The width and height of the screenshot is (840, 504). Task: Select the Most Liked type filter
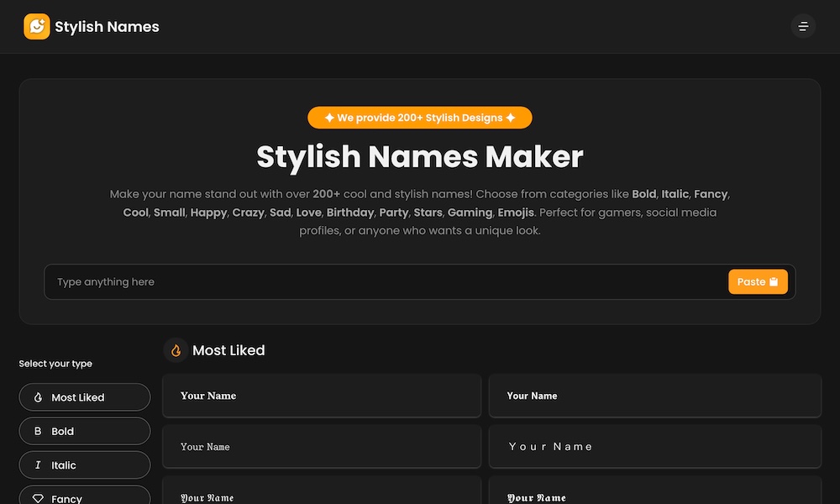pyautogui.click(x=85, y=397)
